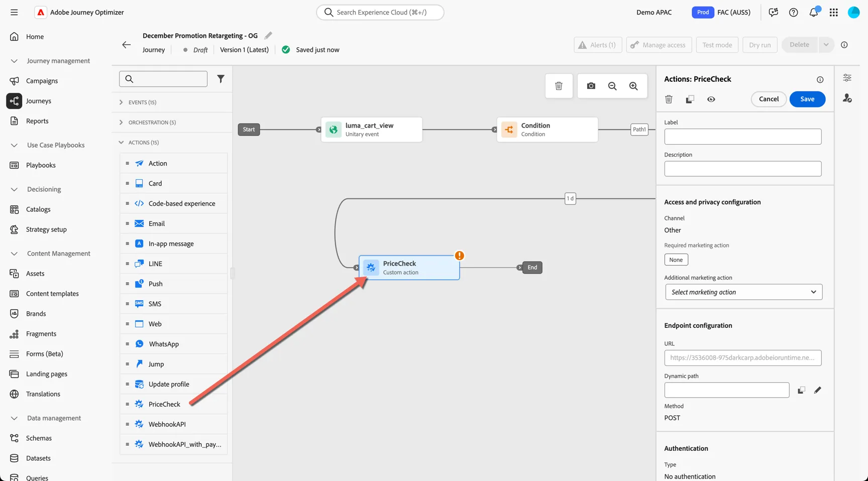Go back using the left arrow
This screenshot has width=868, height=481.
[127, 45]
